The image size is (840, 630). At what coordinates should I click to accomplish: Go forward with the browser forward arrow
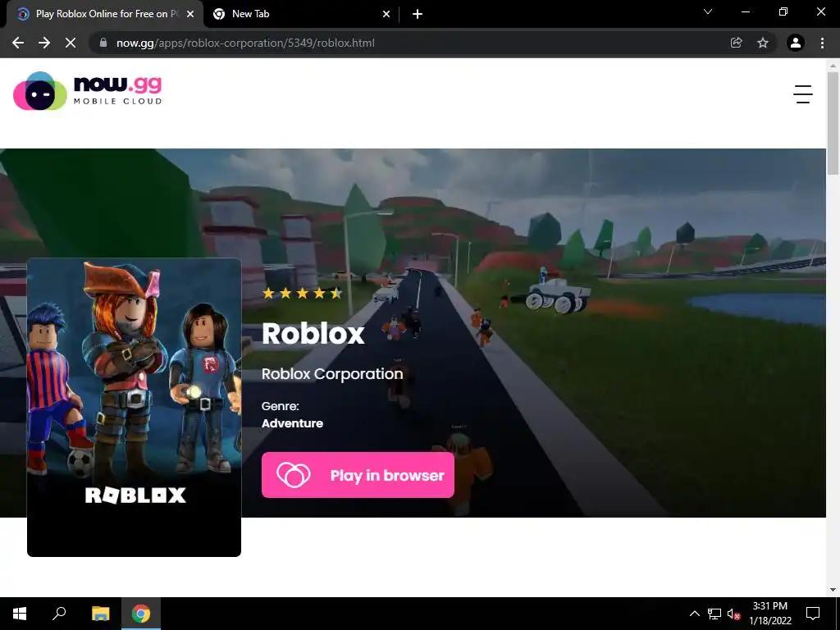coord(44,43)
